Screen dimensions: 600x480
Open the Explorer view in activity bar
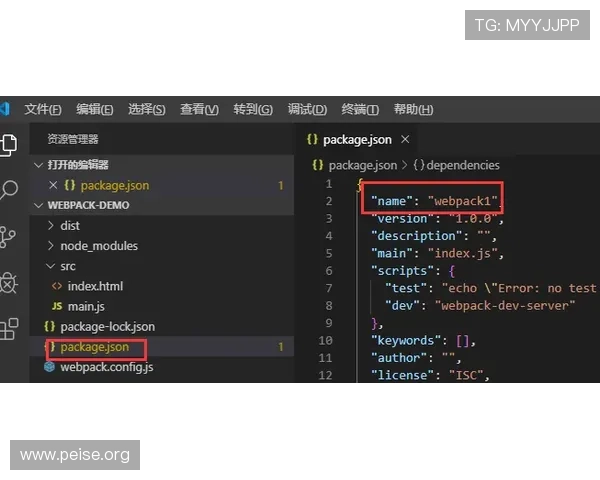(8, 144)
